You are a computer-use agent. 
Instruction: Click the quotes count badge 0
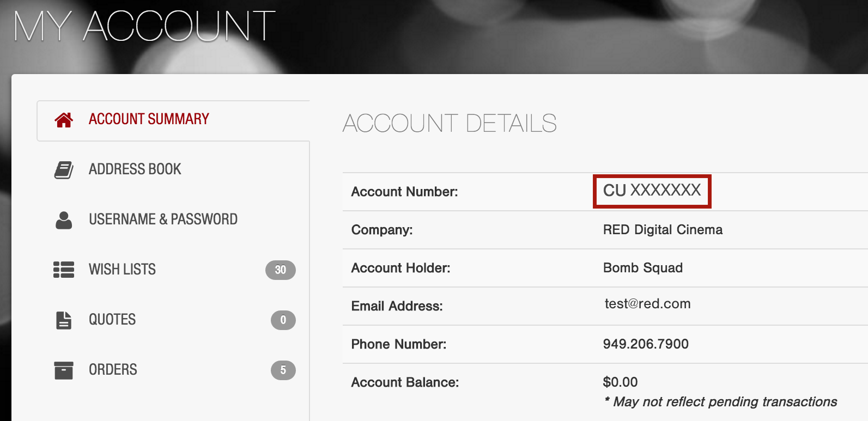coord(283,320)
